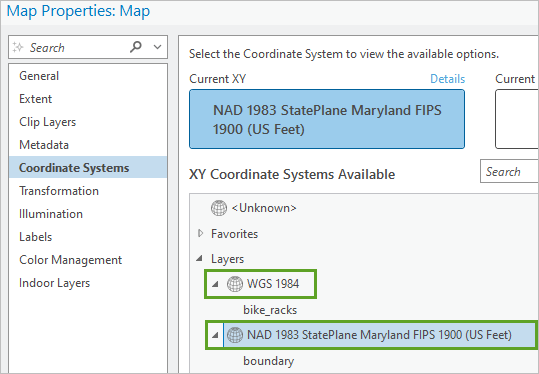Select the Favorites tree item
Screen dimensions: 539x374
coord(234,234)
